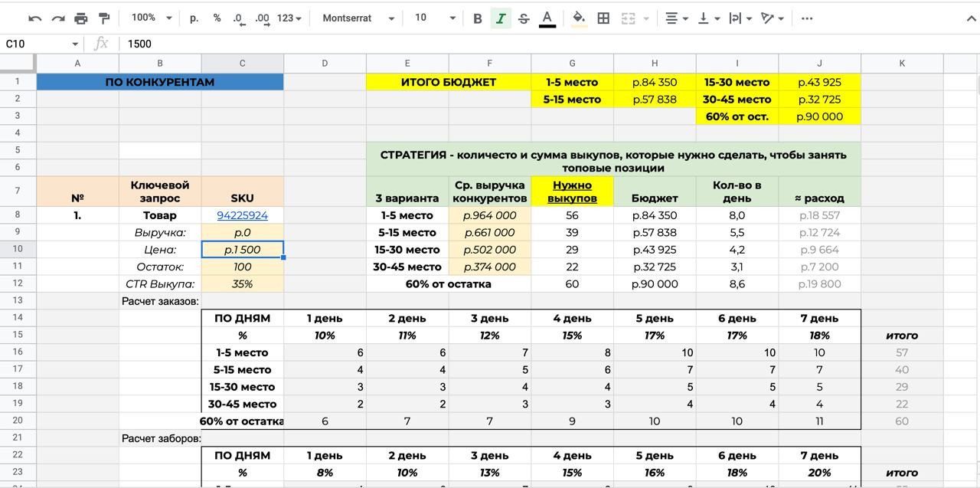Click the итого value 57
Viewport: 980px width, 488px height.
click(902, 352)
